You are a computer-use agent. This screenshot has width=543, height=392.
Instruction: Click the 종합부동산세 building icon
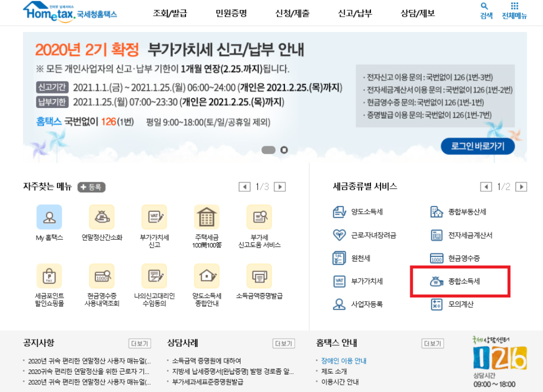pyautogui.click(x=436, y=212)
